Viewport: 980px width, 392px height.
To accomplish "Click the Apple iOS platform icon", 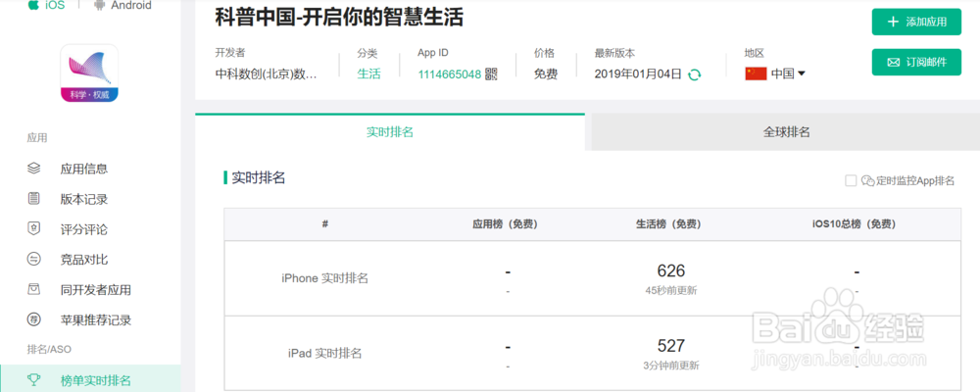I will tap(33, 5).
